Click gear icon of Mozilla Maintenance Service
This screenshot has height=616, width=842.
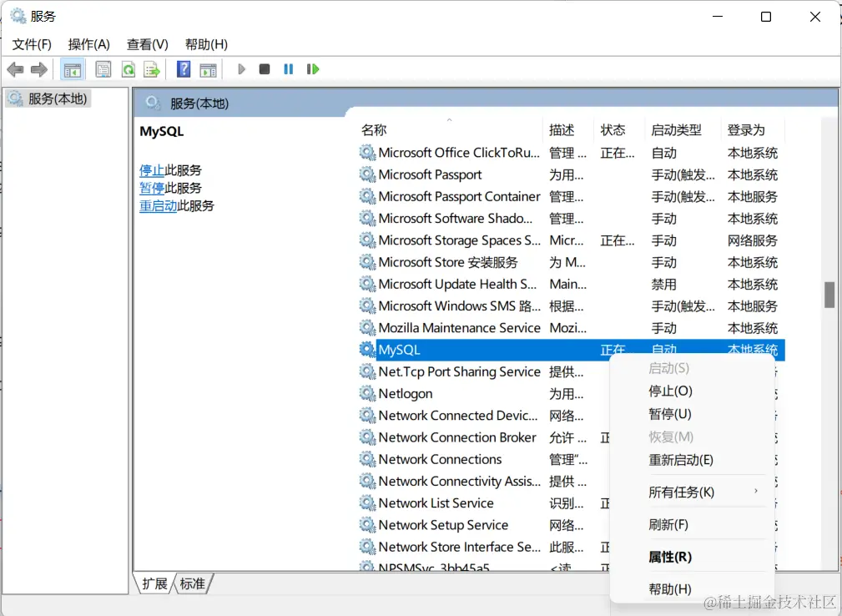pyautogui.click(x=367, y=327)
